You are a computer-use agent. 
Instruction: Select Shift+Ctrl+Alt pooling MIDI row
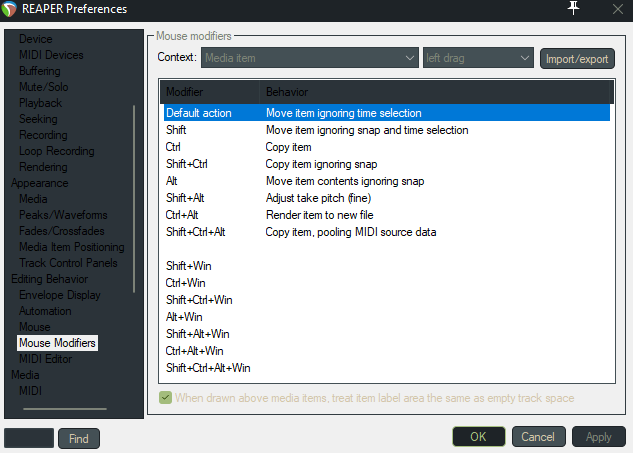click(387, 232)
